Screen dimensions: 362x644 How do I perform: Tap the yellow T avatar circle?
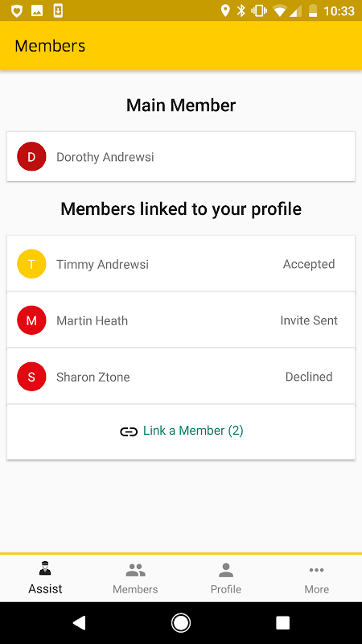[x=31, y=264]
